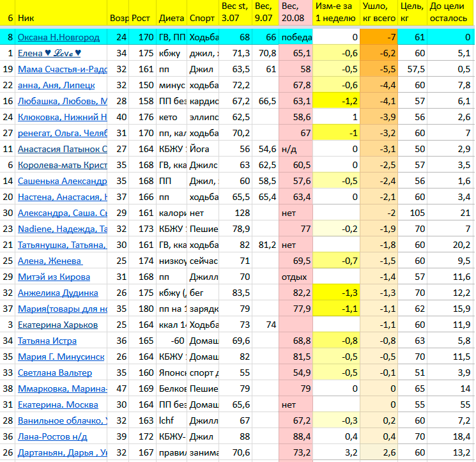This screenshot has height=462, width=476.
Task: Click the Изм-е за 1 неделю header
Action: [x=335, y=13]
